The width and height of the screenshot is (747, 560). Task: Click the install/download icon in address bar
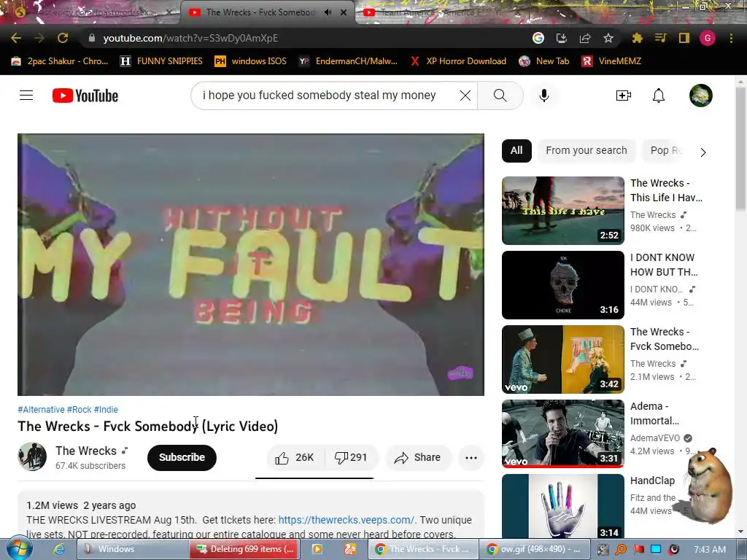[x=562, y=38]
